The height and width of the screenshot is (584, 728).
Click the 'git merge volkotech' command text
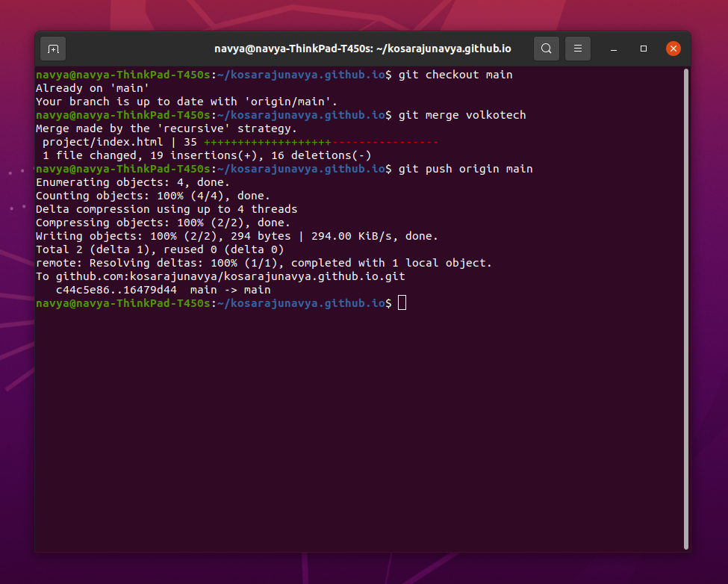coord(462,115)
